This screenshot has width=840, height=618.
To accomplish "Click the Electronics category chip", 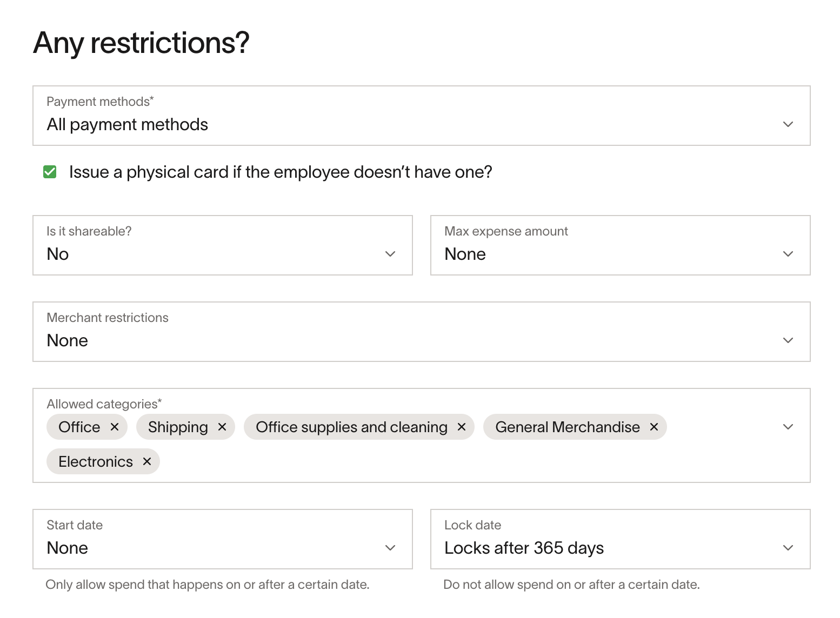I will [103, 461].
